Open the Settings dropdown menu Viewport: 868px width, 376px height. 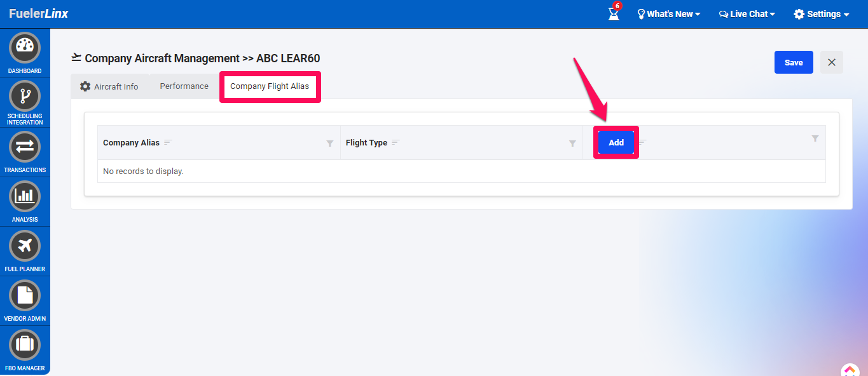tap(822, 14)
